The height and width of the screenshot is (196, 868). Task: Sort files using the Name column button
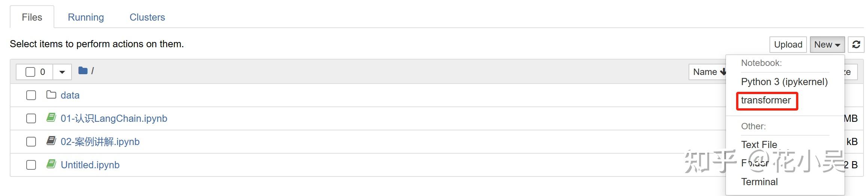[708, 72]
